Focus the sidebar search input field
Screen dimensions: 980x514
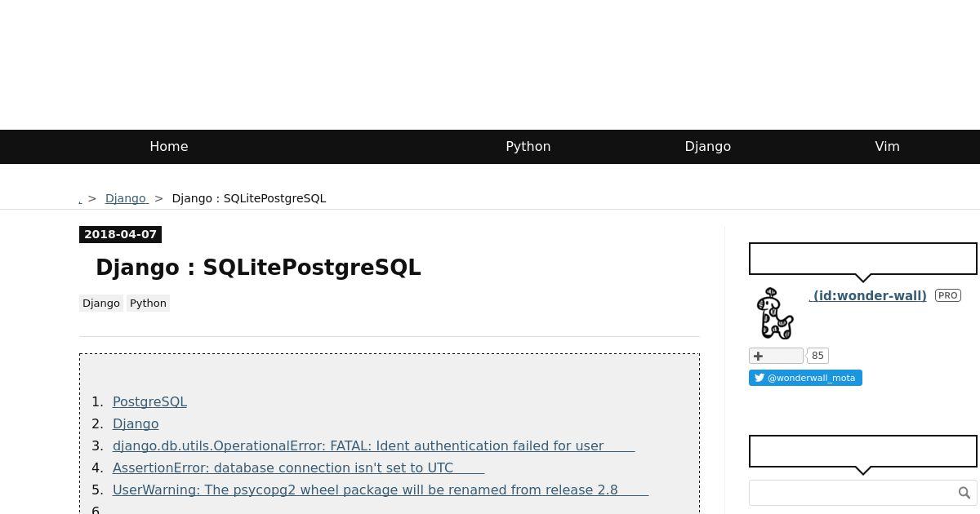coord(853,493)
